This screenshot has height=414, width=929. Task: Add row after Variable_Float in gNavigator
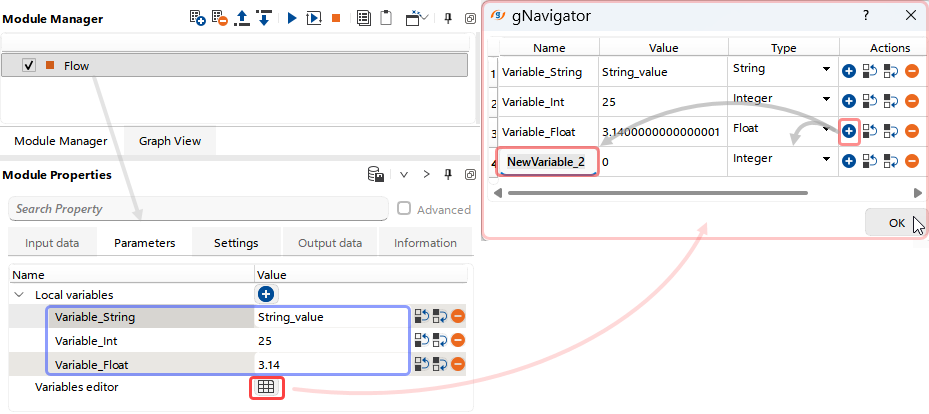coord(849,131)
